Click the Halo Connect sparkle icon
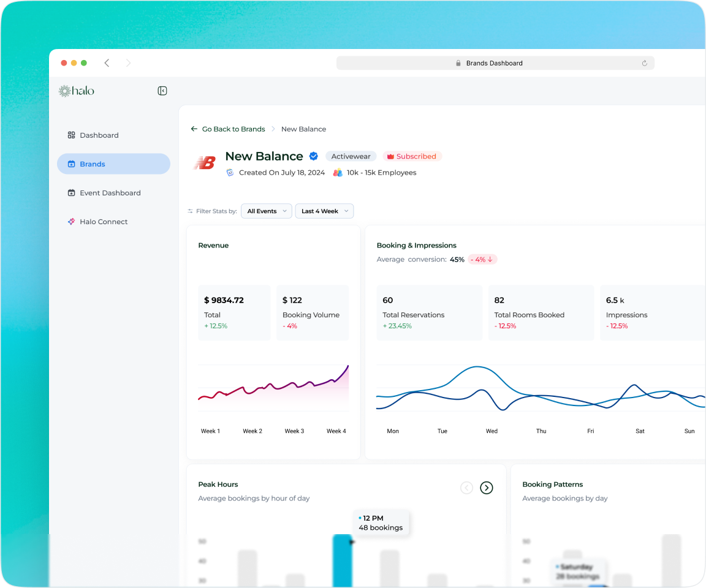 click(x=71, y=221)
